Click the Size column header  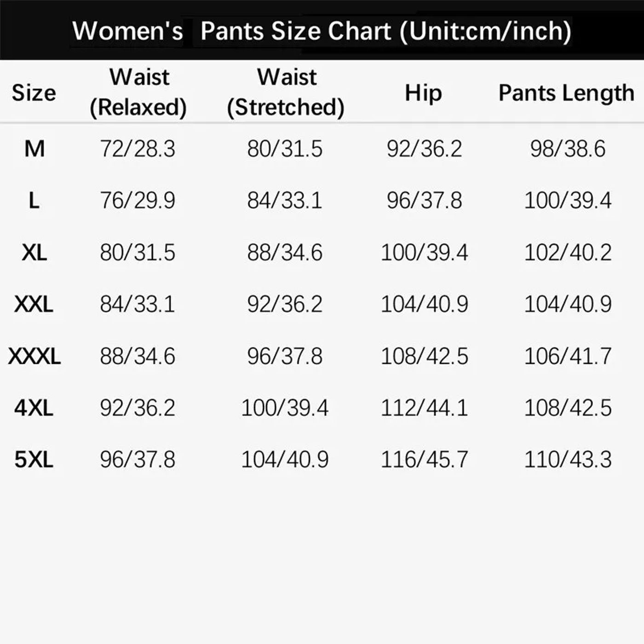(x=34, y=93)
